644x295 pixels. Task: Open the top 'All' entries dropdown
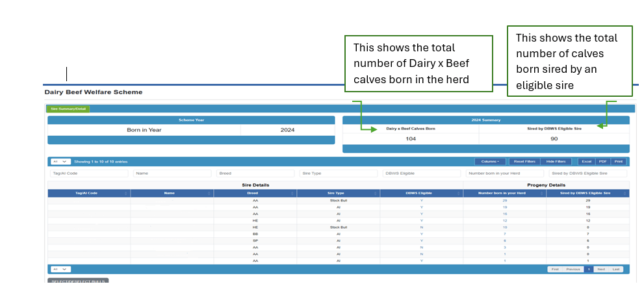(60, 161)
